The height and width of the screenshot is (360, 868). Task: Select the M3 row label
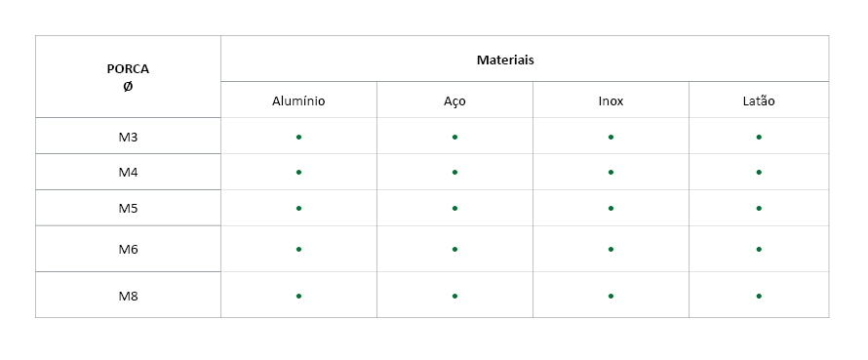129,136
